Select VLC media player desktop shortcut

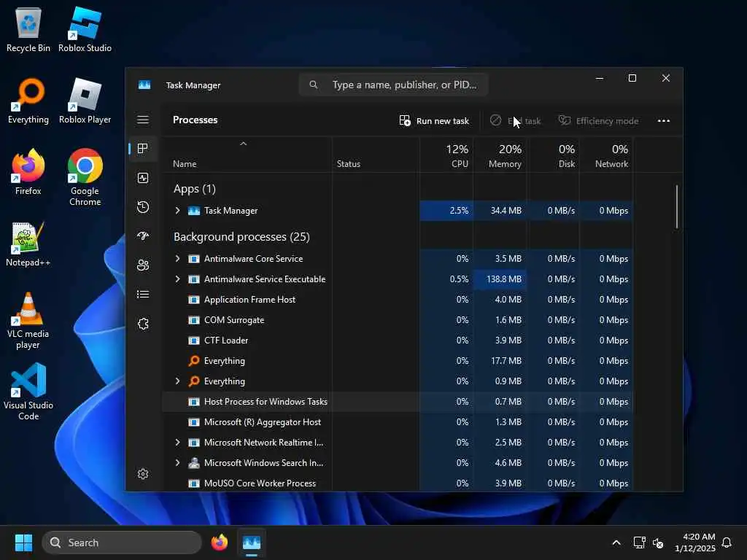pos(28,320)
